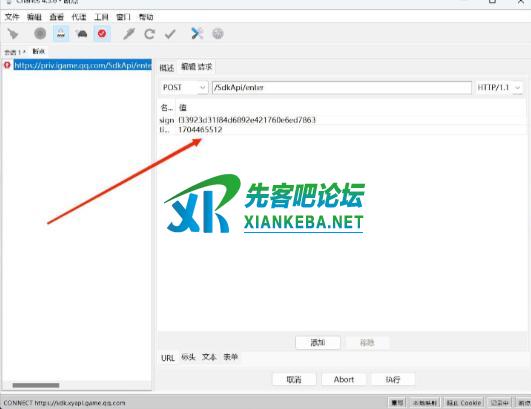Viewport: 531px width, 409px height.
Task: Click the /SdkApi/enter path input field
Action: 342,87
